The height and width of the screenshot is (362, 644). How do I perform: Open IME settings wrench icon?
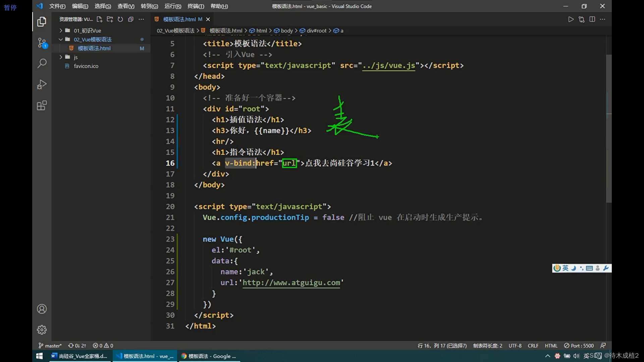point(606,268)
